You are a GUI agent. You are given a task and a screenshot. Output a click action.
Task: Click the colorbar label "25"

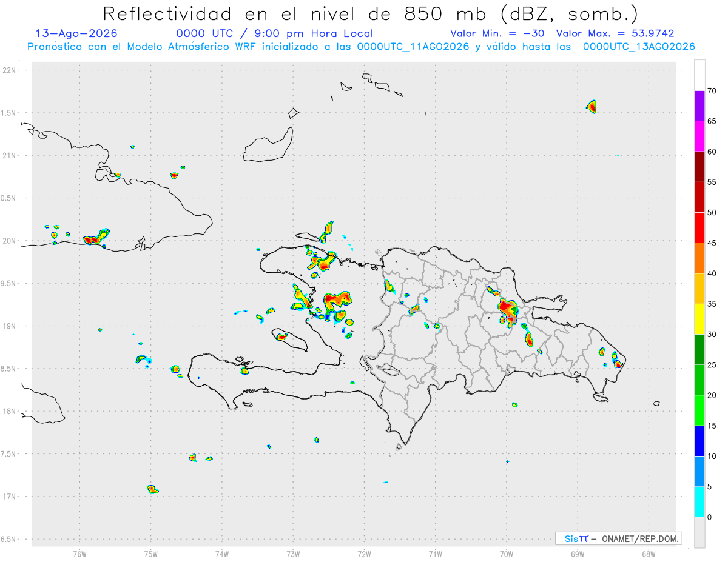pos(712,365)
